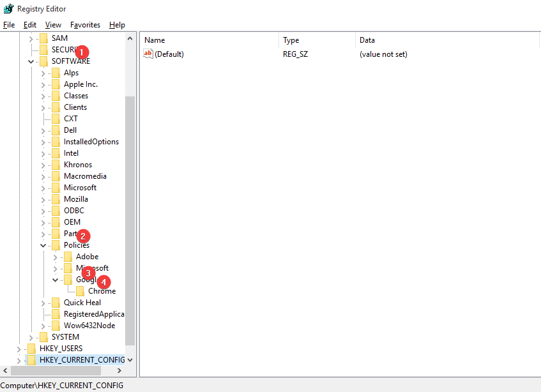Open the Edit menu
Viewport: 541px width, 392px height.
(x=30, y=25)
